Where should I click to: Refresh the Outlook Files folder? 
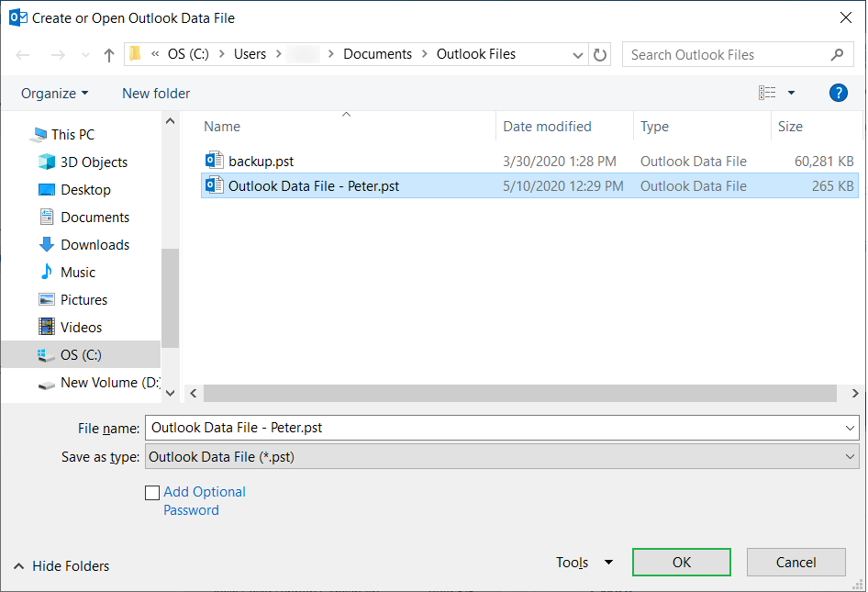(600, 54)
